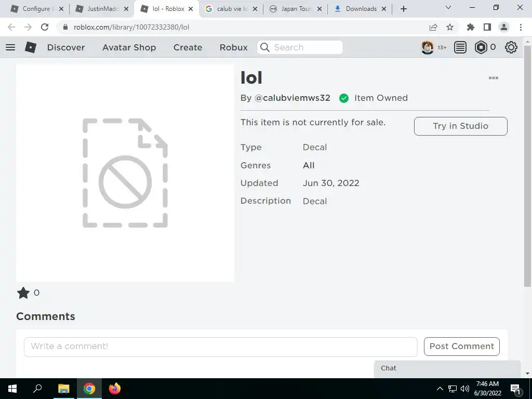Click the Post Comment button

click(461, 346)
